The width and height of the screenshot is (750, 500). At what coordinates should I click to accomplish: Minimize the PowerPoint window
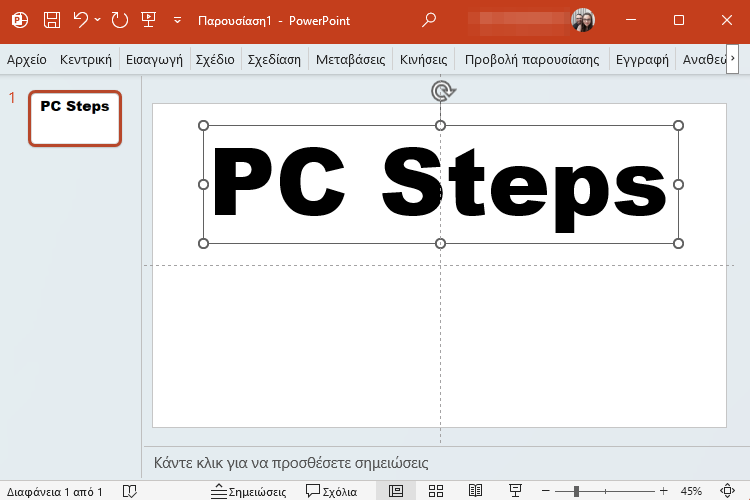point(631,20)
